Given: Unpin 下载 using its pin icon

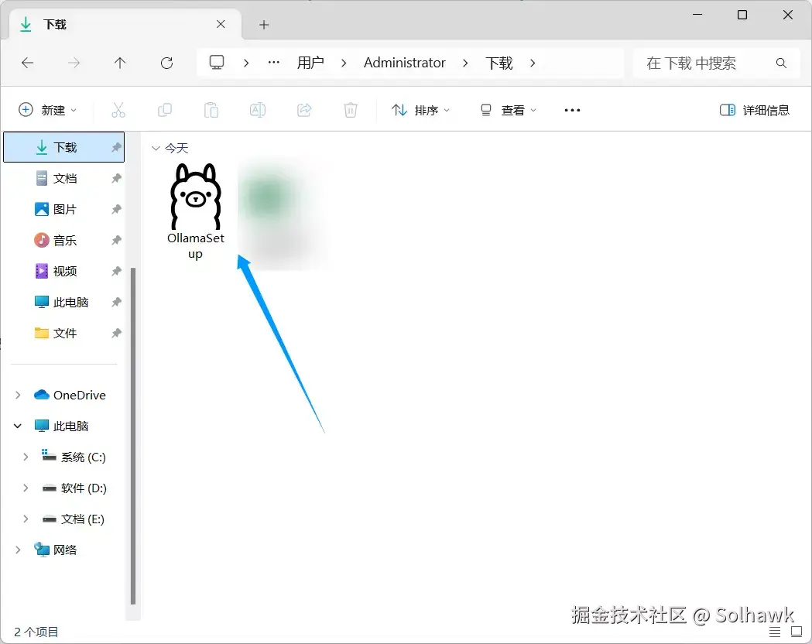Looking at the screenshot, I should click(116, 148).
